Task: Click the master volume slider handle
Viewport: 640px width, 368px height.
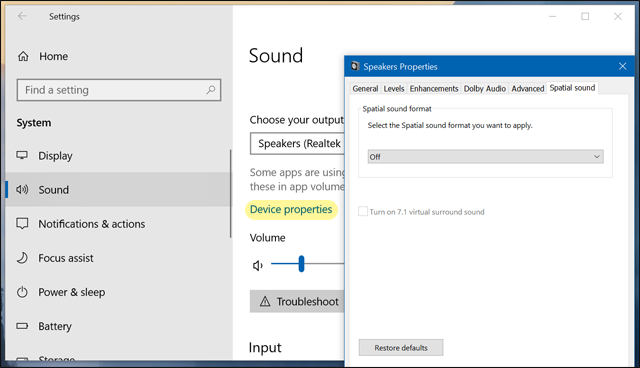Action: tap(301, 264)
